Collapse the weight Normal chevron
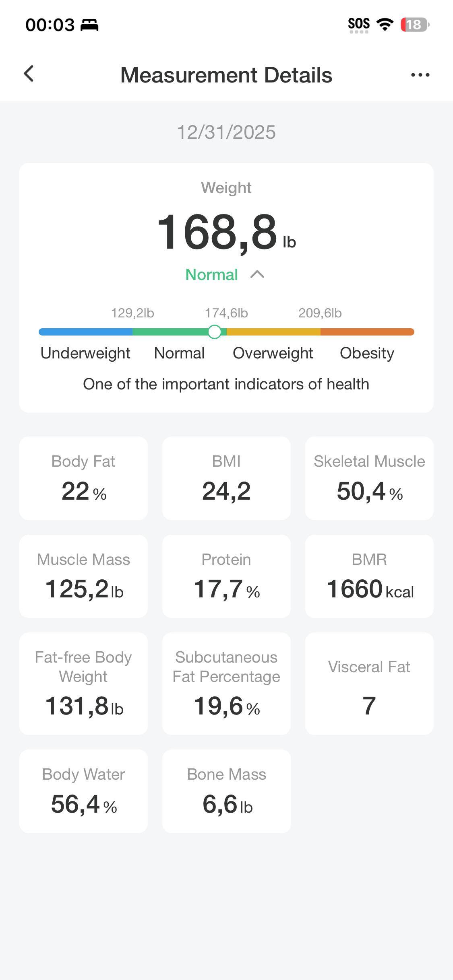The width and height of the screenshot is (453, 980). (257, 274)
